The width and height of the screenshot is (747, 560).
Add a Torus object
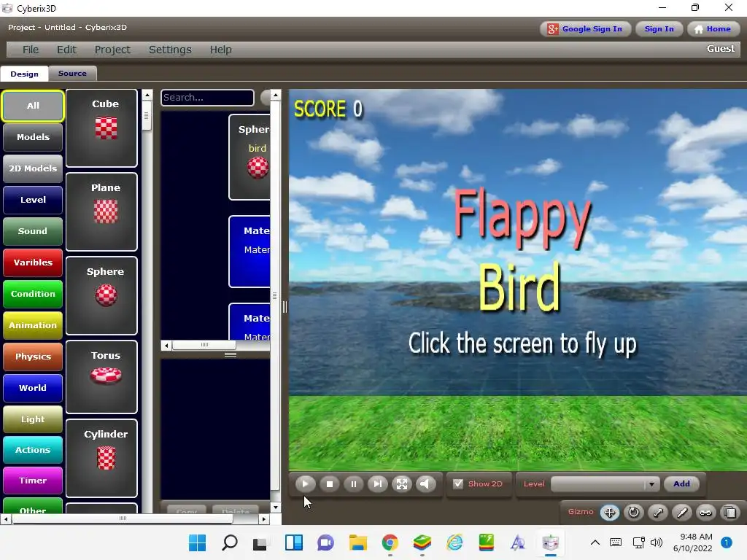[x=101, y=377]
